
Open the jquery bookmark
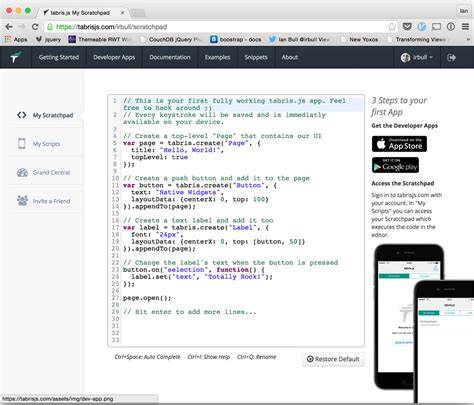point(49,39)
